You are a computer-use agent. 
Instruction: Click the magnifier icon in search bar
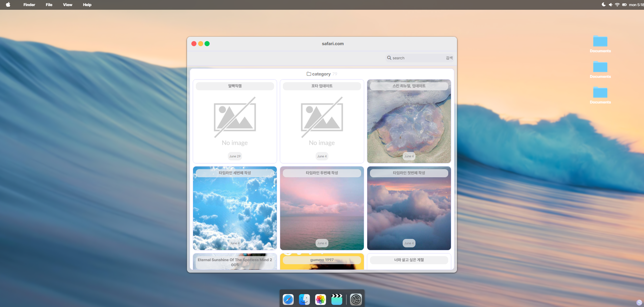(389, 58)
